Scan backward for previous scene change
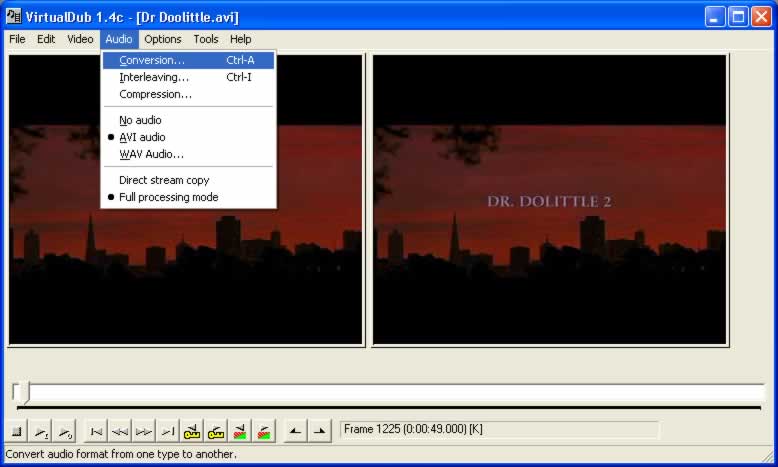Image resolution: width=778 pixels, height=467 pixels. (x=240, y=431)
